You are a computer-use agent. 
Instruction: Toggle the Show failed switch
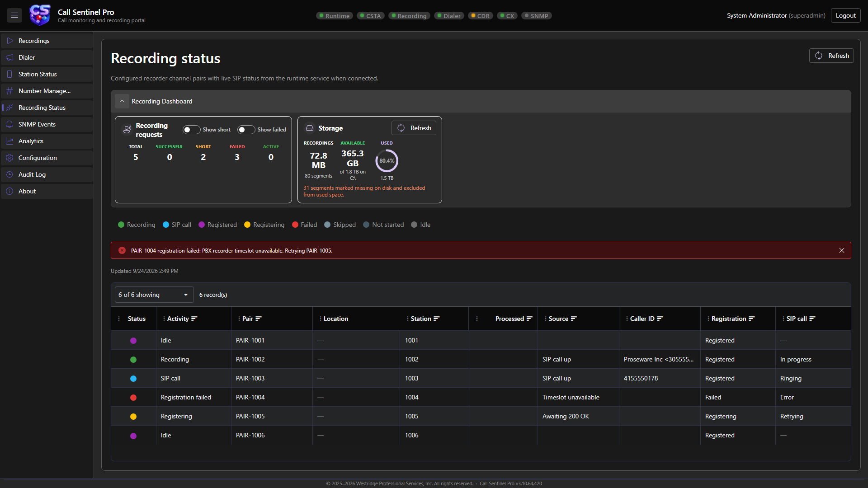[x=246, y=130]
